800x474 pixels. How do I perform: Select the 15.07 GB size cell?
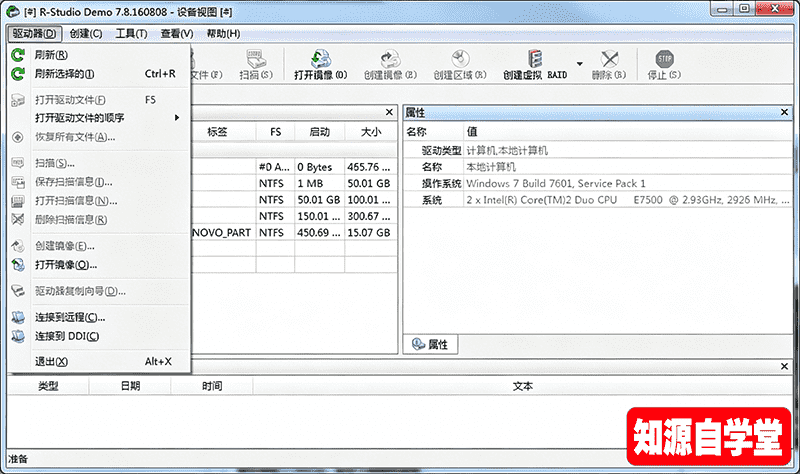(369, 233)
